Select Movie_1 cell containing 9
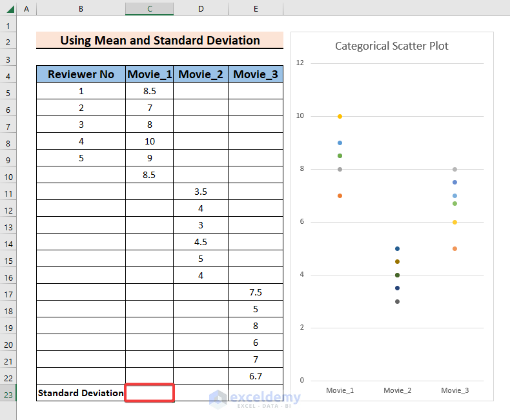The image size is (510, 420). click(x=150, y=158)
